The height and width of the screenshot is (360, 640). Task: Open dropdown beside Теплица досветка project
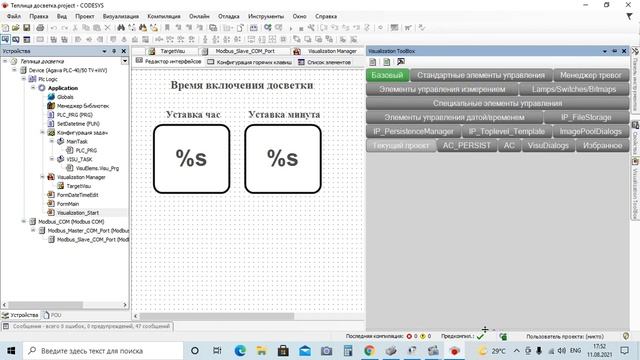124,61
